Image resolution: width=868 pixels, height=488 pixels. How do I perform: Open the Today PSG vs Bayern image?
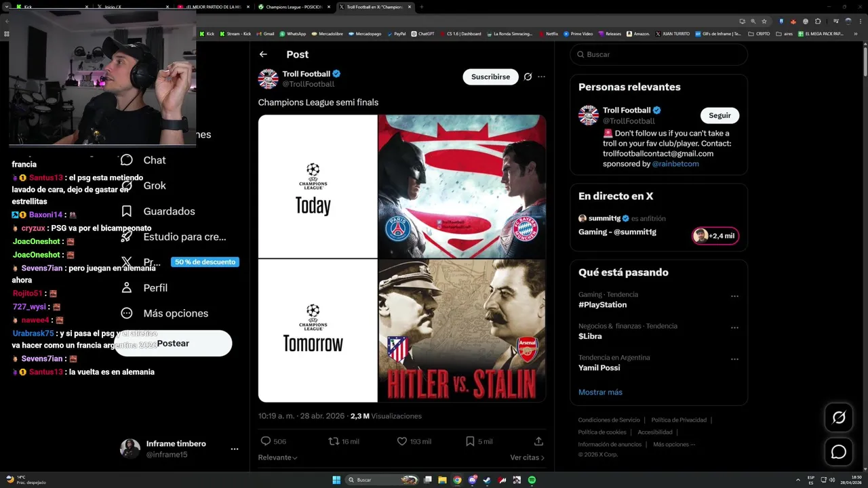point(461,186)
